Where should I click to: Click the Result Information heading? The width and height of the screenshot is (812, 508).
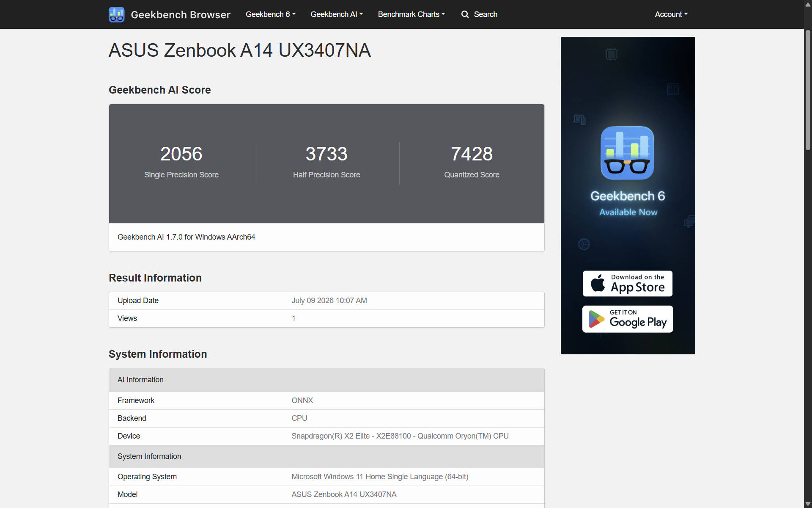click(155, 278)
